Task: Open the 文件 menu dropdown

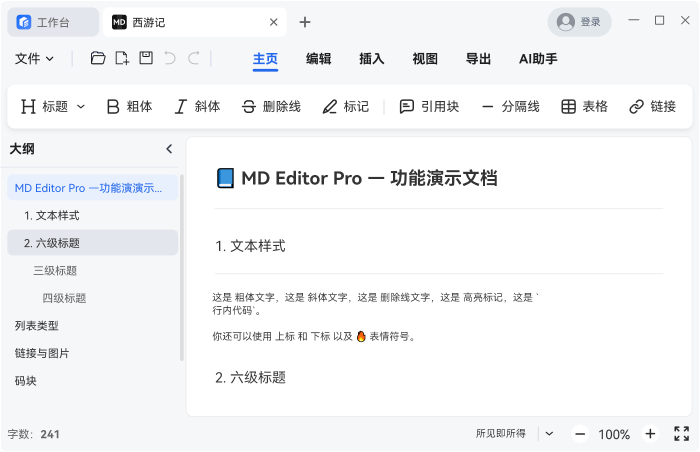Action: click(34, 59)
